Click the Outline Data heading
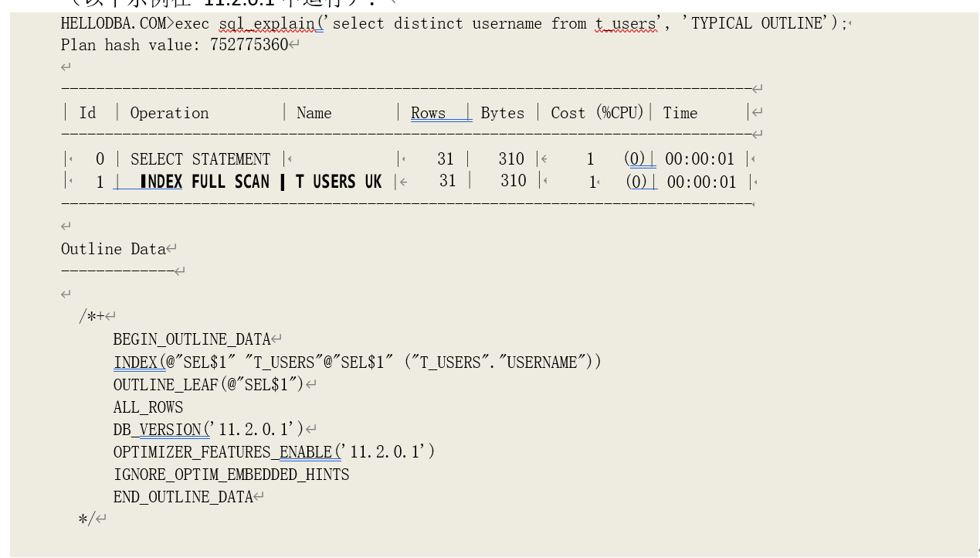Viewport: 980px width, 558px height. pyautogui.click(x=113, y=250)
